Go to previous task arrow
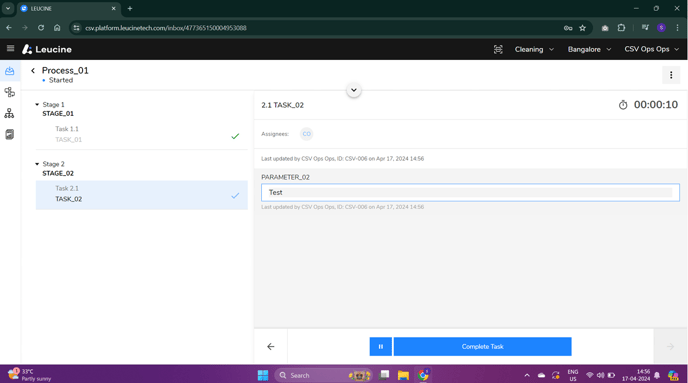The width and height of the screenshot is (688, 383). click(x=271, y=347)
